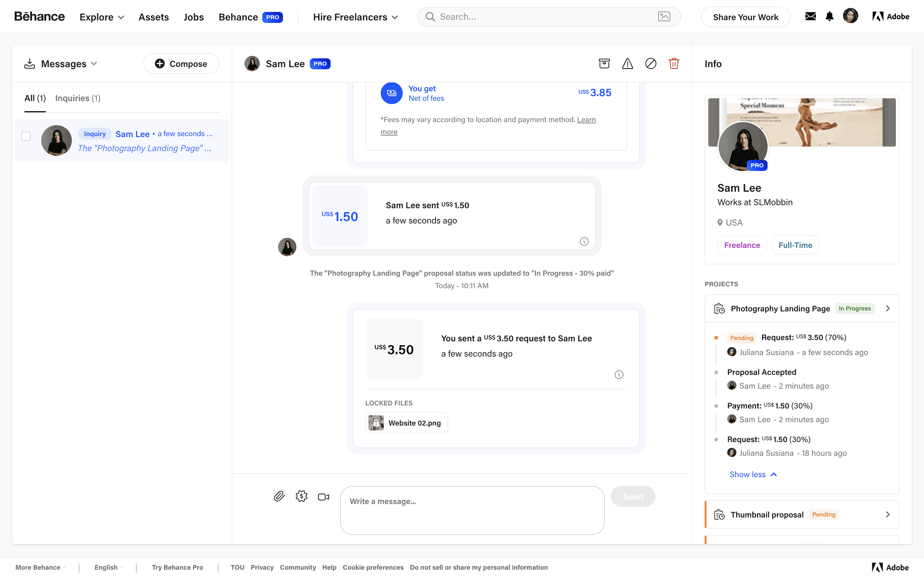
Task: Block Sam Lee using the circle-slash icon
Action: coord(651,64)
